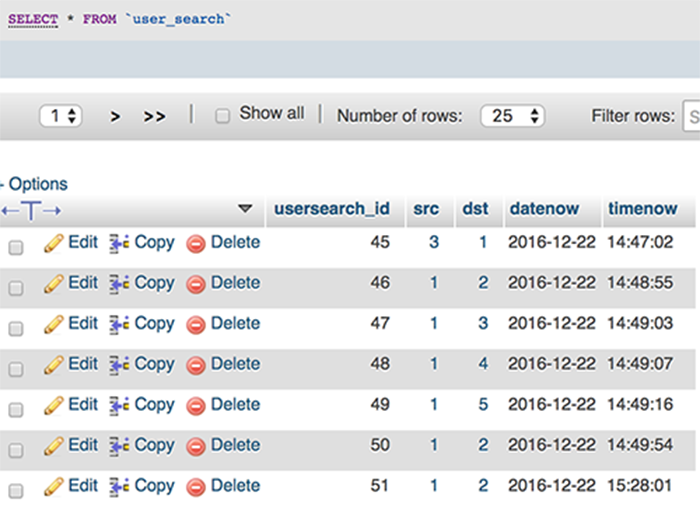The image size is (700, 510).
Task: Open the Number of rows dropdown
Action: (512, 116)
